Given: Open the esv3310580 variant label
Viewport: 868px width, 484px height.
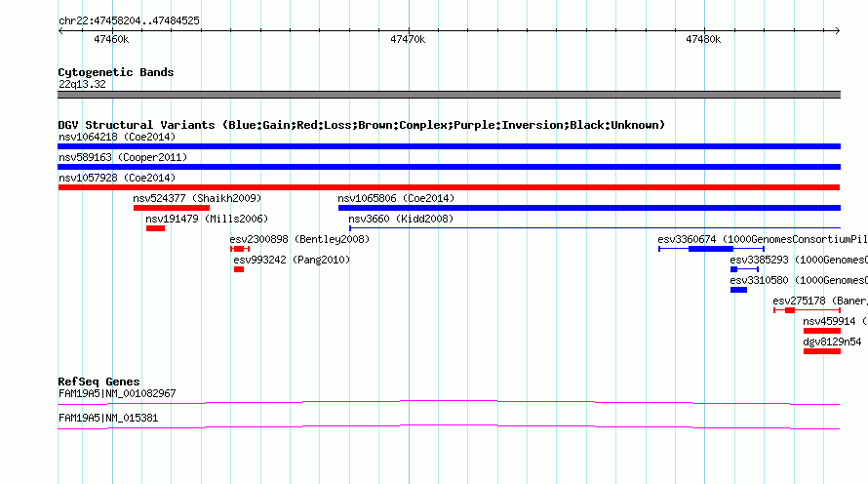Looking at the screenshot, I should (x=799, y=280).
